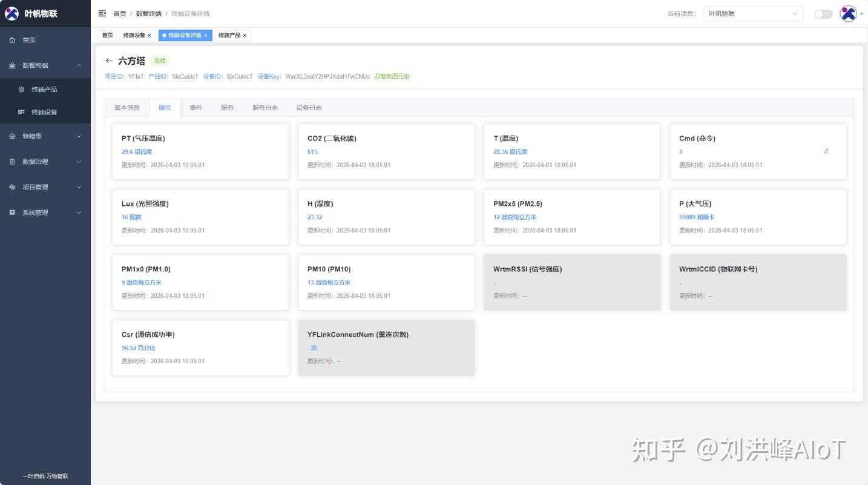This screenshot has width=868, height=485.
Task: Click the CO2 value 615
Action: 312,152
